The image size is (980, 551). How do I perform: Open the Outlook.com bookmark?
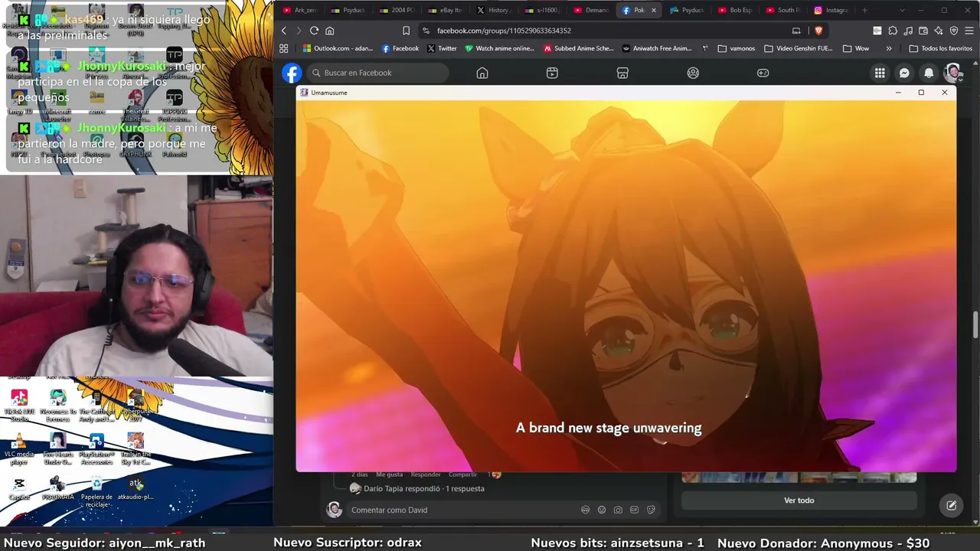[337, 48]
